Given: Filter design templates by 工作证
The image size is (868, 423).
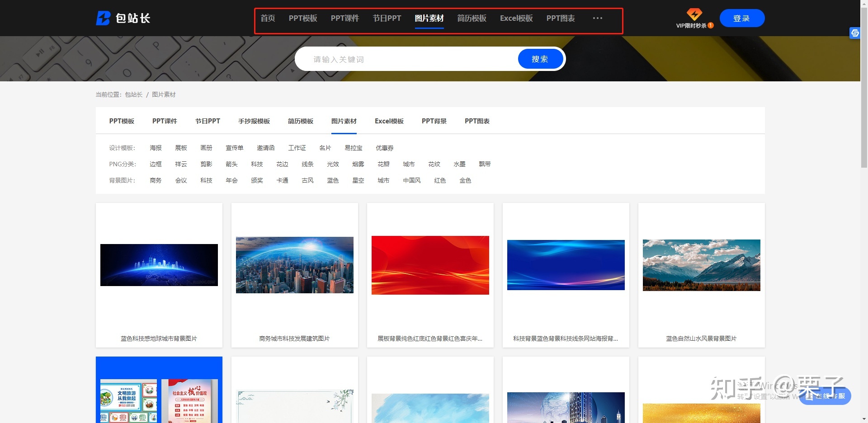Looking at the screenshot, I should tap(297, 148).
